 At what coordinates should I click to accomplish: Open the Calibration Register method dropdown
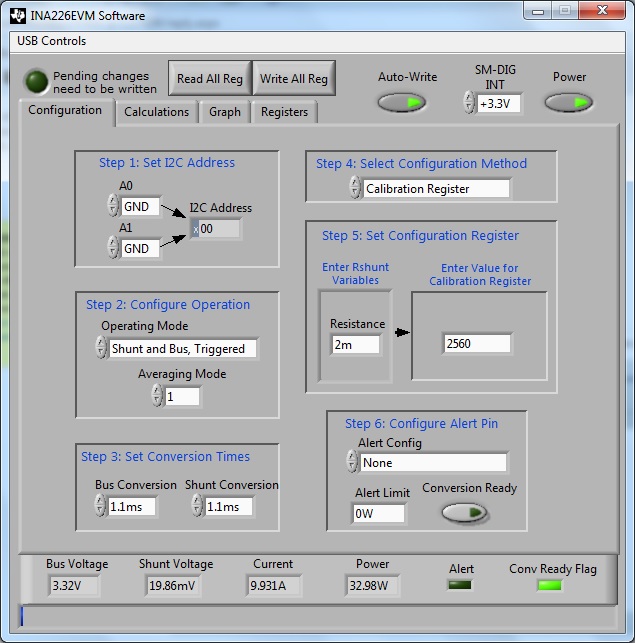[x=436, y=189]
